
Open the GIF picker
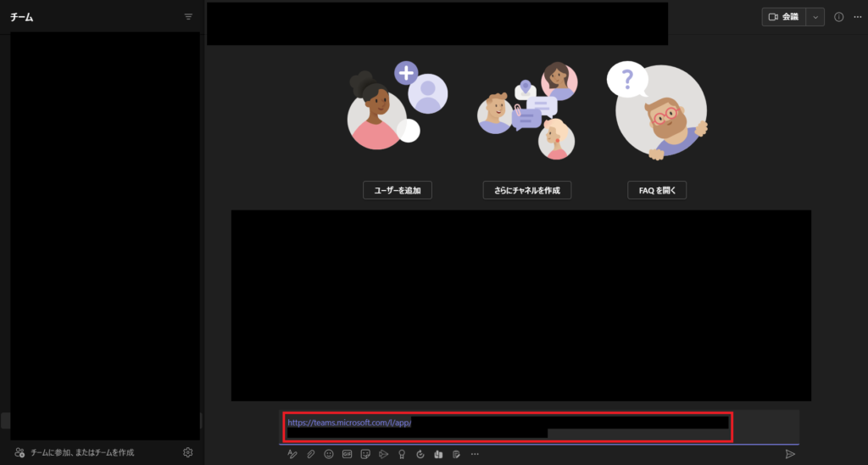(x=347, y=455)
